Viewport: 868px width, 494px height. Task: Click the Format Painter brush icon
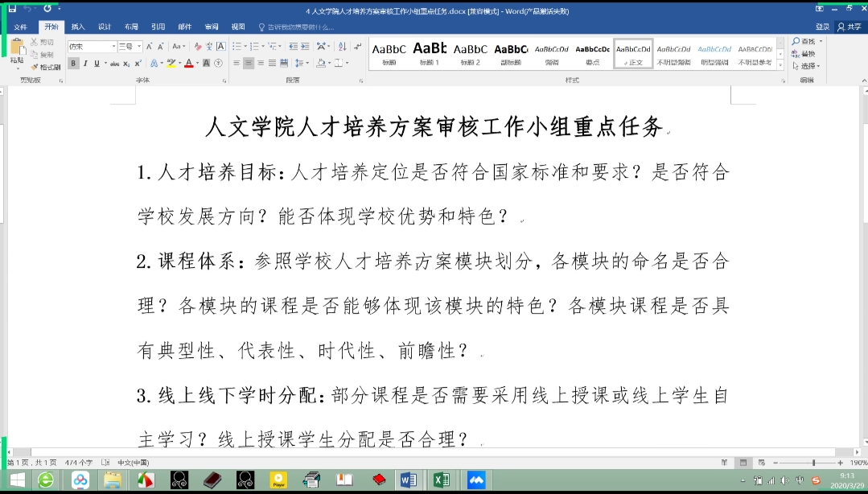coord(35,67)
